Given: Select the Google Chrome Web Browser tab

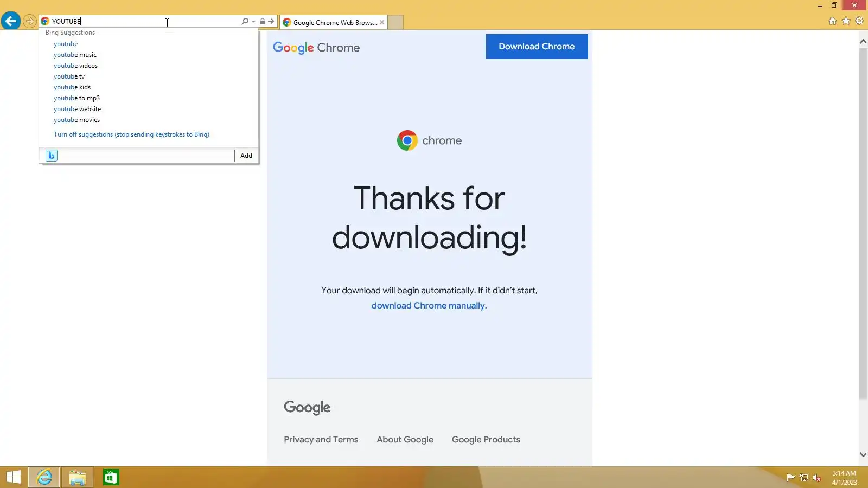Looking at the screenshot, I should (335, 22).
